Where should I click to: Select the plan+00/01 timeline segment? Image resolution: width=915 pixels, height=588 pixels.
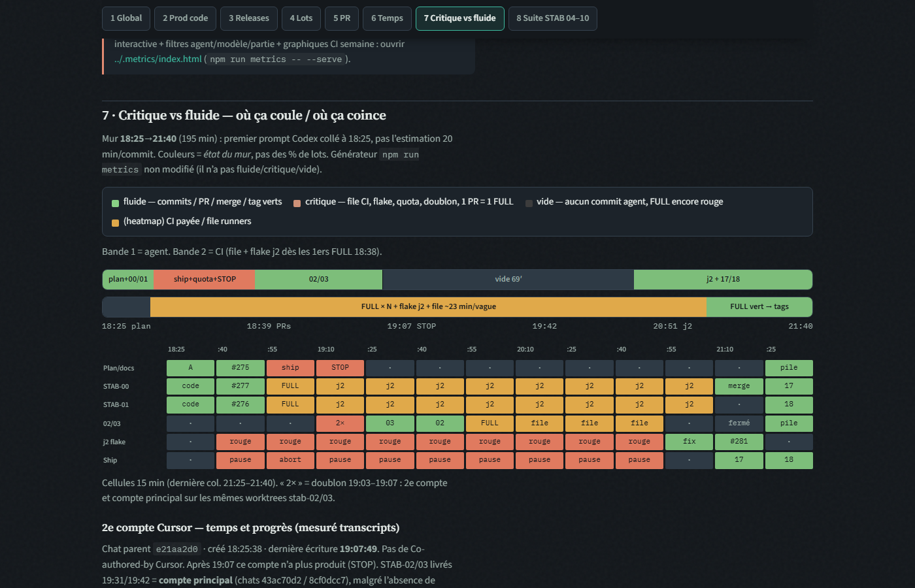pyautogui.click(x=128, y=280)
